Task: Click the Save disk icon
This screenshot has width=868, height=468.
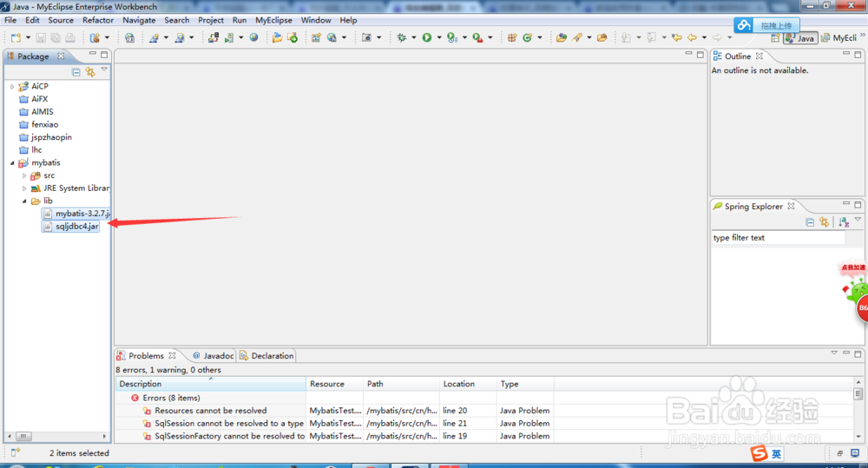Action: pos(41,37)
